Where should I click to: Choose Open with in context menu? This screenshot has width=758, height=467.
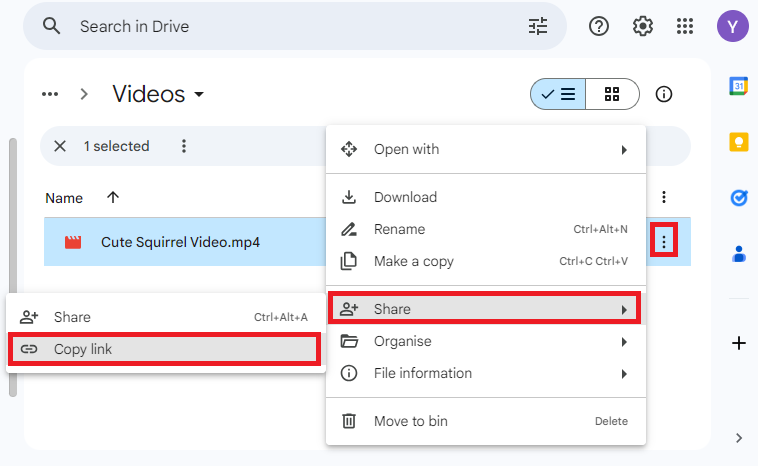click(486, 149)
